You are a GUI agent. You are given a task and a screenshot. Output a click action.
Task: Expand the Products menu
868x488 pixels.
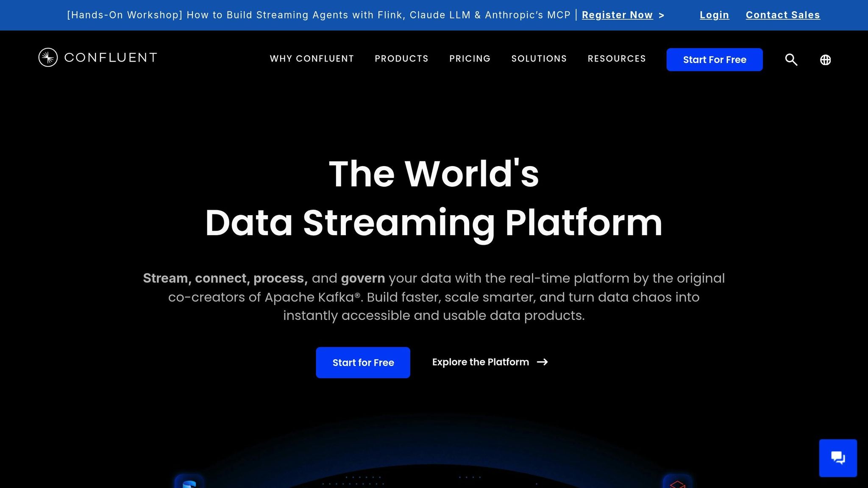[401, 58]
